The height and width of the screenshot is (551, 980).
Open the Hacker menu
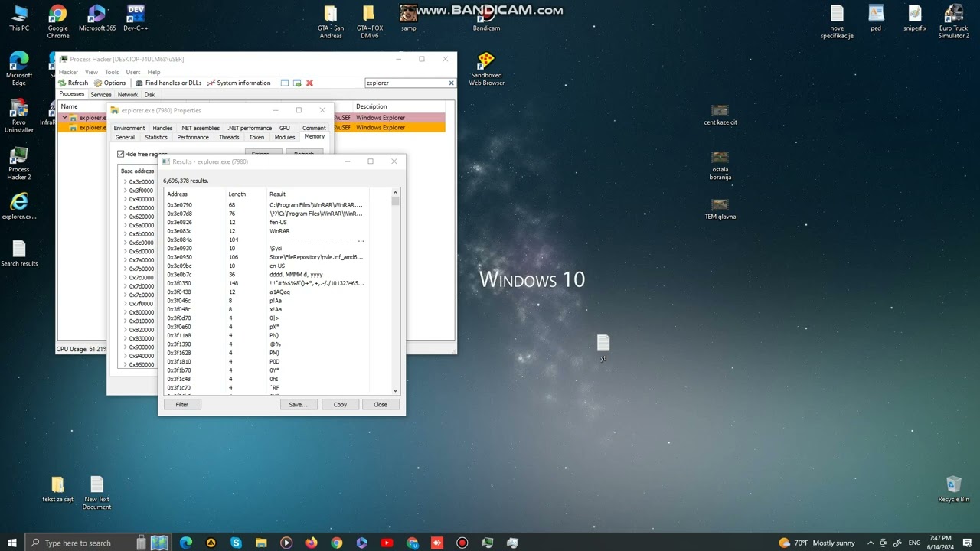click(68, 72)
